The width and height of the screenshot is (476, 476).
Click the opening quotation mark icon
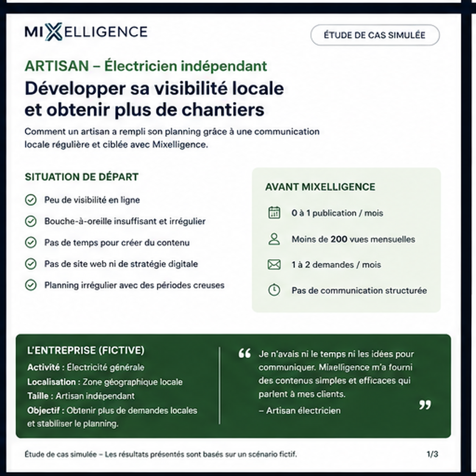tap(245, 353)
